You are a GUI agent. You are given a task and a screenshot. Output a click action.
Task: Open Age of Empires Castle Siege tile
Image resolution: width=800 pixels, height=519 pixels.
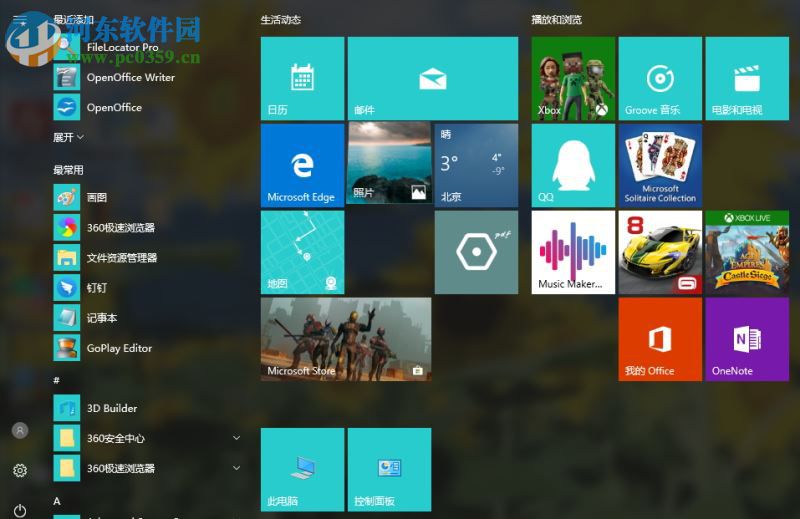tap(747, 253)
